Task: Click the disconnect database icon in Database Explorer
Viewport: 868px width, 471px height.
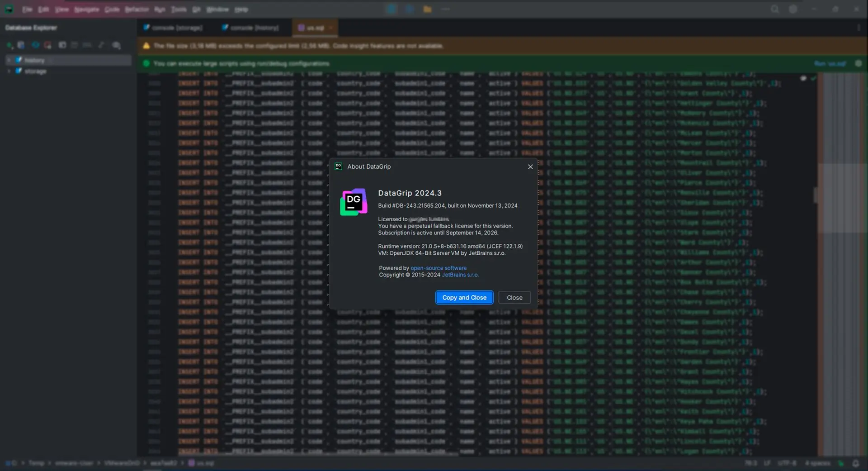Action: point(47,45)
